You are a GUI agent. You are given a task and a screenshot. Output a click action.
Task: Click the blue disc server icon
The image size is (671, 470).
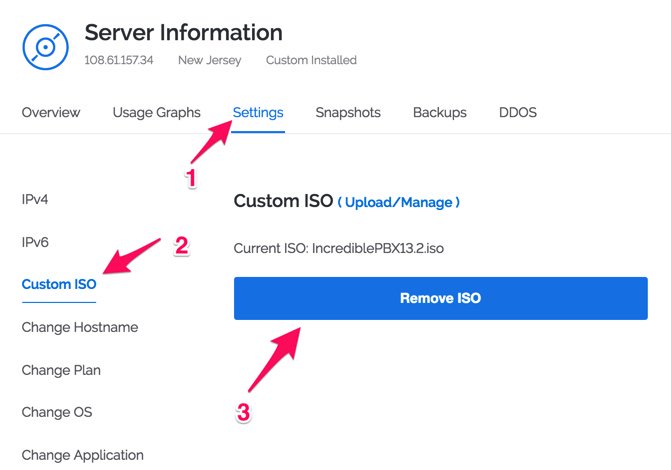click(x=45, y=47)
